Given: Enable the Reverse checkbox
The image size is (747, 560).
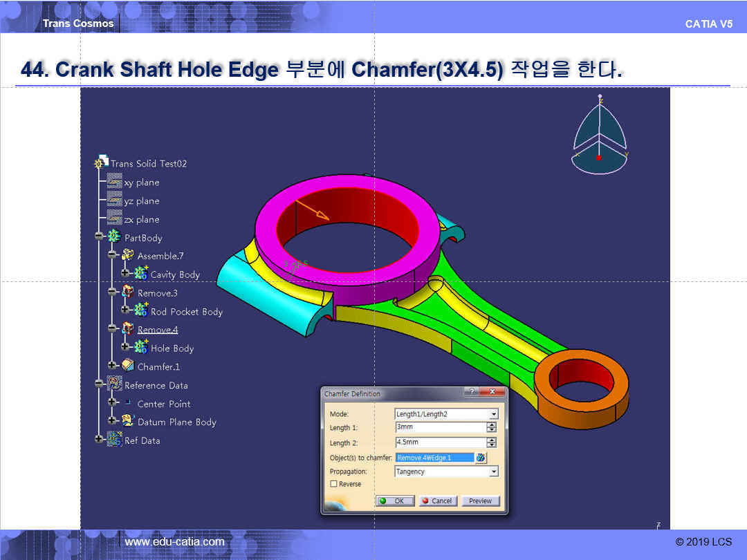Looking at the screenshot, I should click(333, 484).
